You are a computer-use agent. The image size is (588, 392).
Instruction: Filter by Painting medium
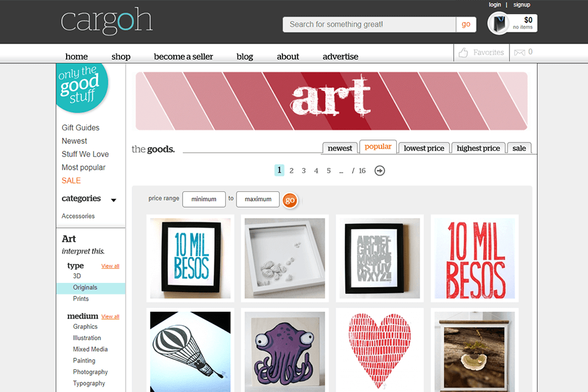(x=84, y=361)
